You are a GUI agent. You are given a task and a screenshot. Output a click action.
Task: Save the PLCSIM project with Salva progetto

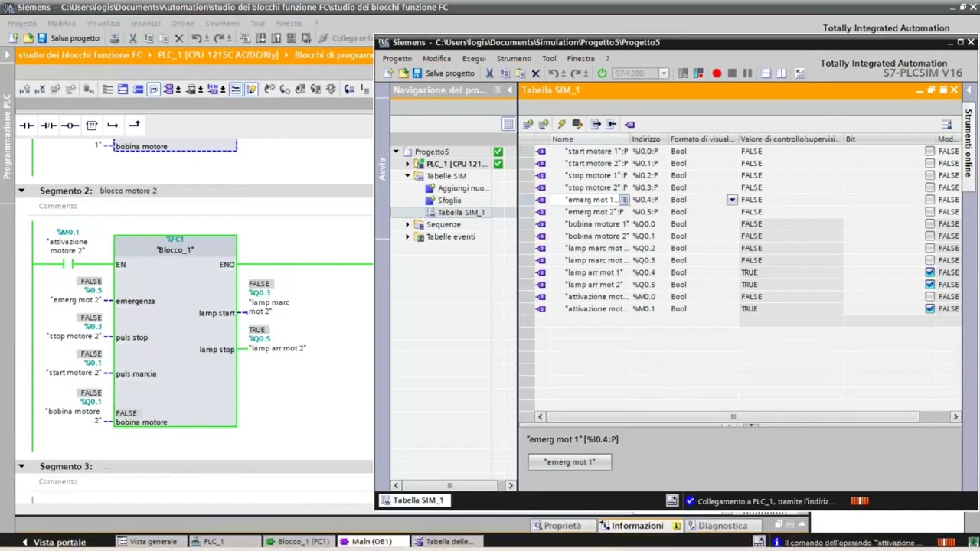pos(443,73)
